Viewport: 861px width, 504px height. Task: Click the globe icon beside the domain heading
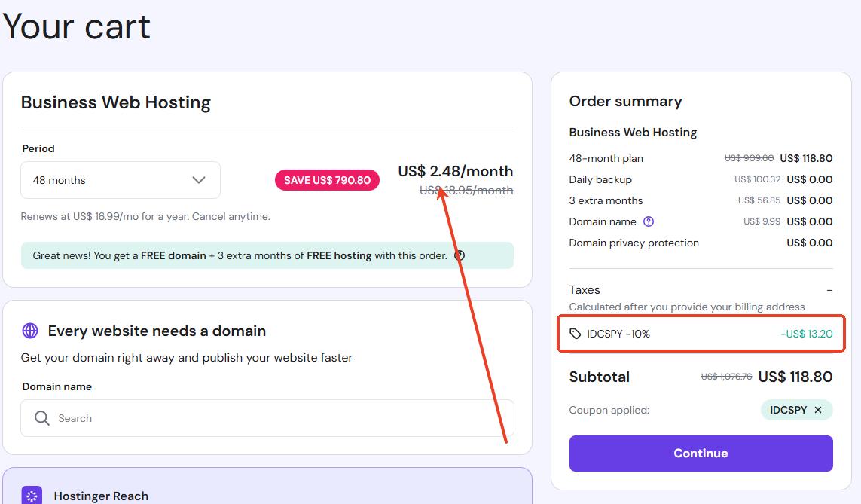[x=30, y=331]
